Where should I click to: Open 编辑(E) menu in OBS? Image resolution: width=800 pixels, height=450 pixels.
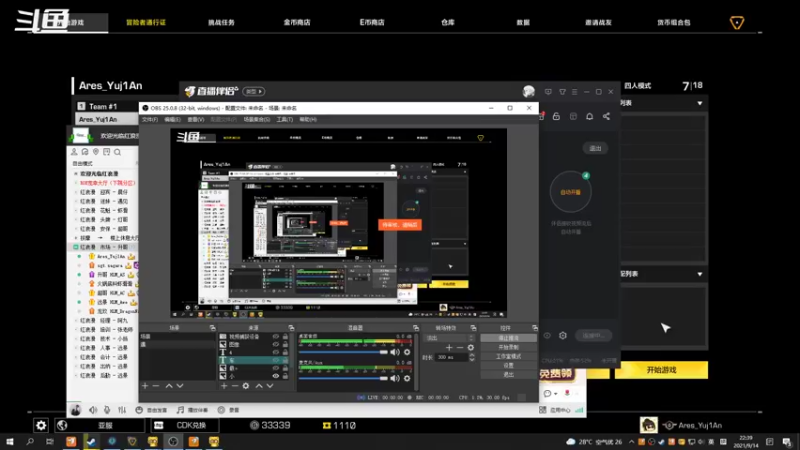(172, 119)
